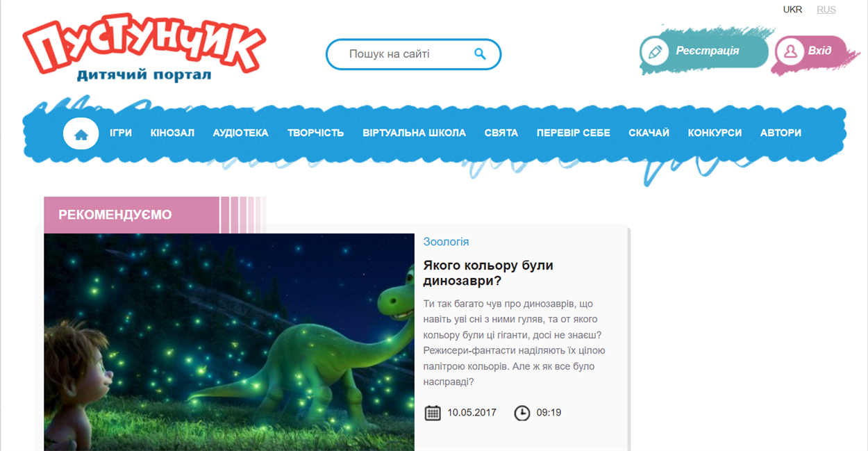Image resolution: width=868 pixels, height=451 pixels.
Task: Open the Зоологія category link
Action: (446, 242)
